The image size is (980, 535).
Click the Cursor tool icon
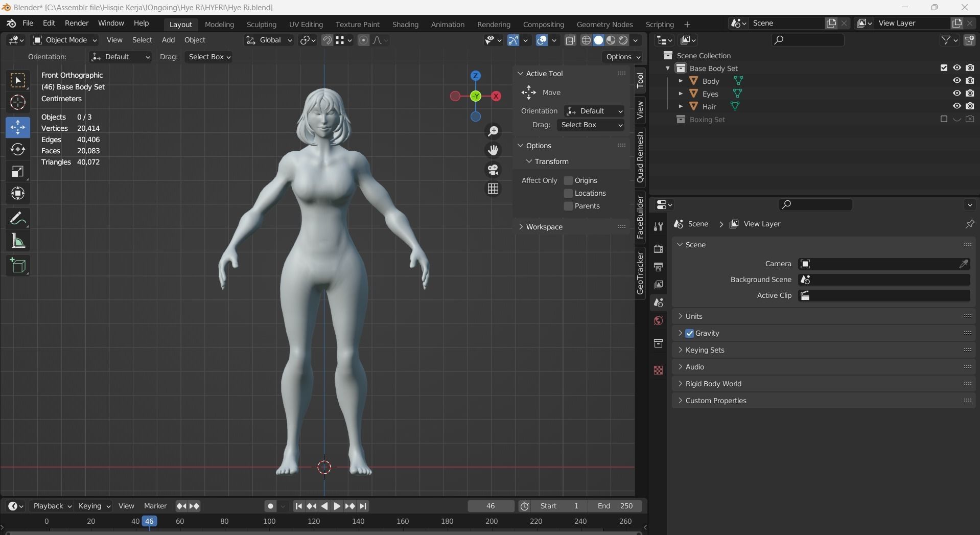pyautogui.click(x=18, y=103)
